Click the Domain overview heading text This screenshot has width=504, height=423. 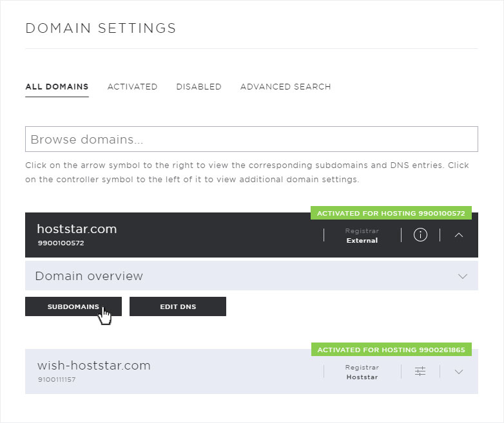pos(89,276)
